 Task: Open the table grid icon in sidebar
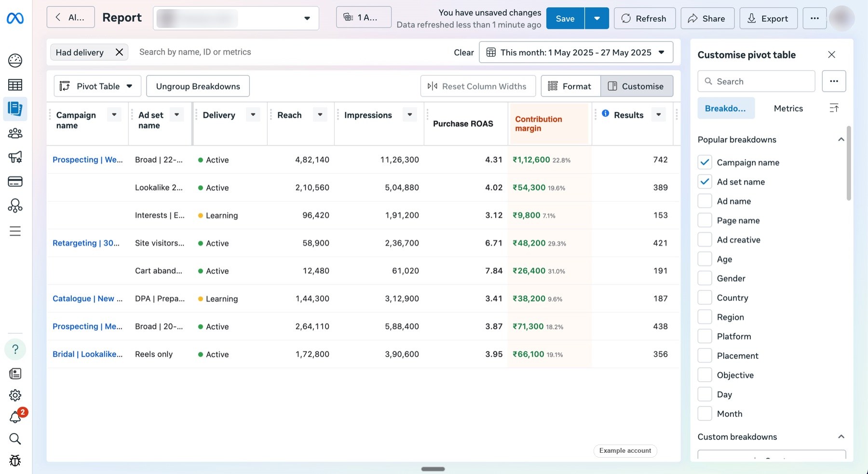(x=15, y=85)
